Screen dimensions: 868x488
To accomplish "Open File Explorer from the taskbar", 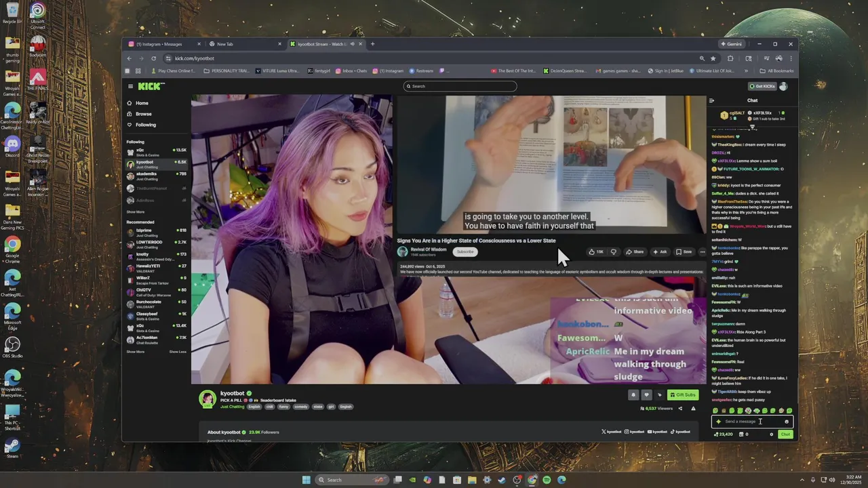I will [472, 480].
